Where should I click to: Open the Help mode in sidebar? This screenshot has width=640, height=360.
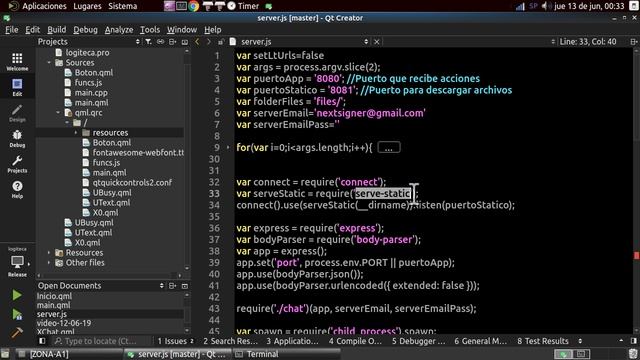coord(17,190)
